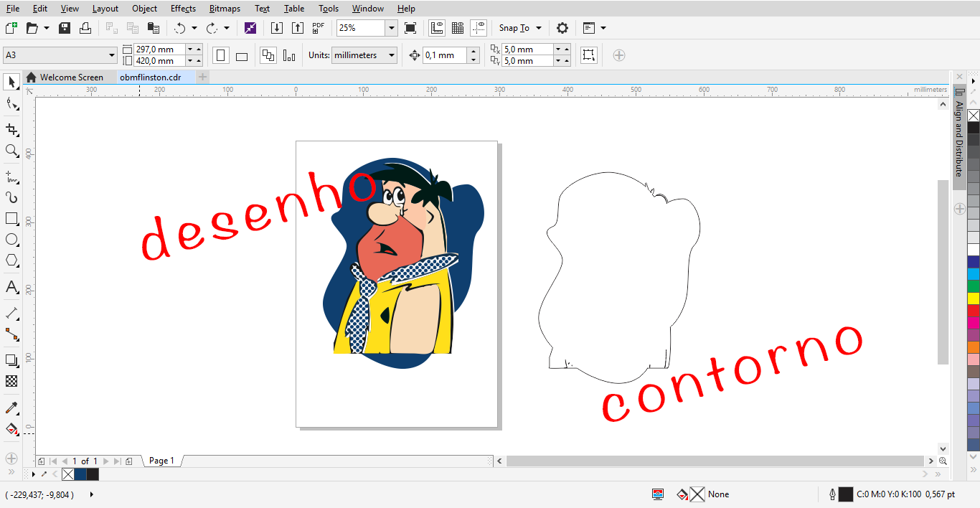Click the Print icon

pos(85,28)
